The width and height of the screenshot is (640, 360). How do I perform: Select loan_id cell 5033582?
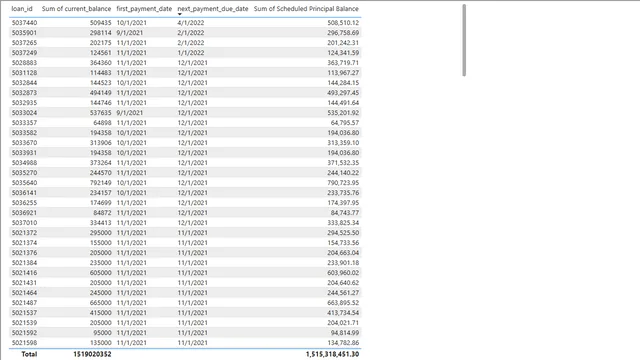[24, 133]
